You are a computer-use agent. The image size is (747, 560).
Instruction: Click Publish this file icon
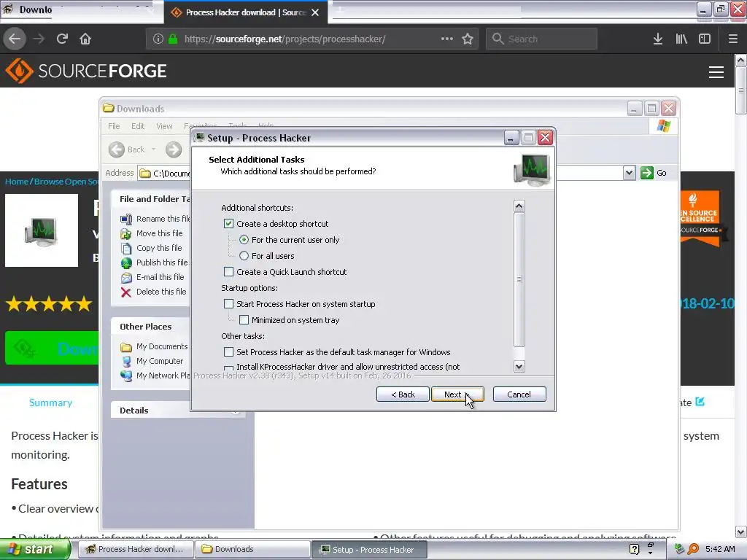125,262
